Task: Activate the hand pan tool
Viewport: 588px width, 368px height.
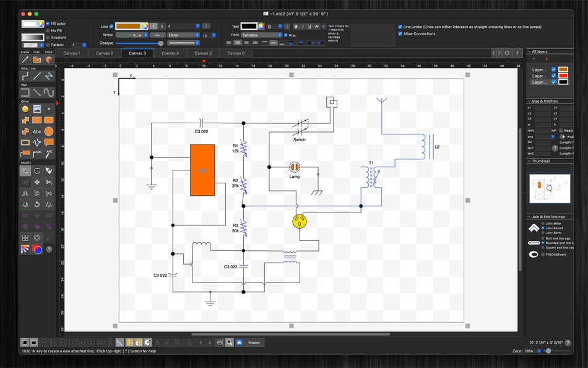Action: pyautogui.click(x=37, y=171)
